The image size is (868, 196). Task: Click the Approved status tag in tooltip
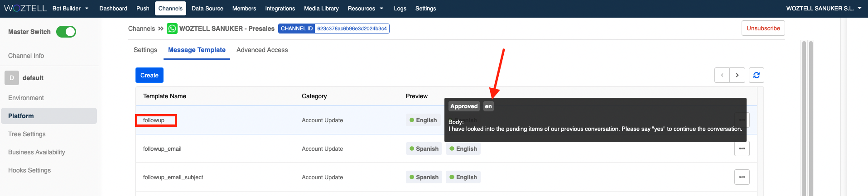pyautogui.click(x=464, y=106)
